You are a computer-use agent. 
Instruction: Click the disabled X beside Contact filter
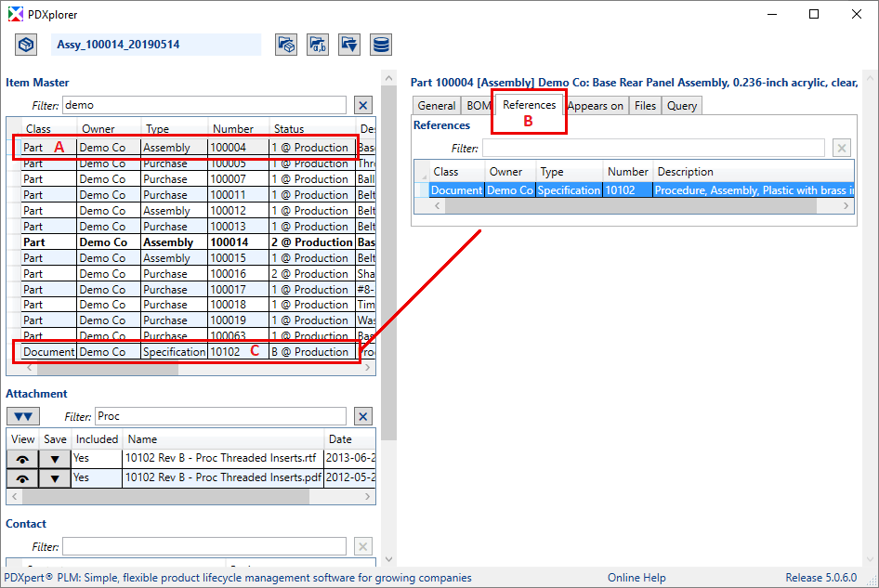point(363,546)
